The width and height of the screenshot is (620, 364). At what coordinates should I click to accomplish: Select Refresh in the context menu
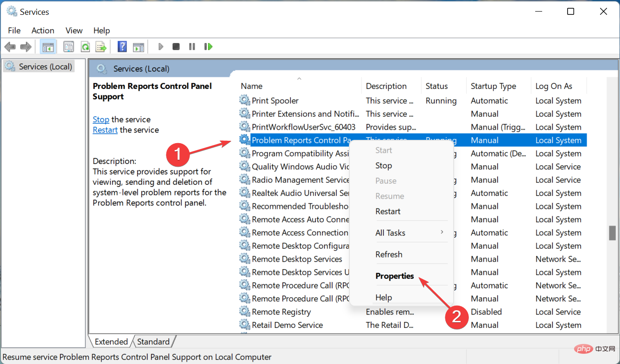pyautogui.click(x=389, y=254)
